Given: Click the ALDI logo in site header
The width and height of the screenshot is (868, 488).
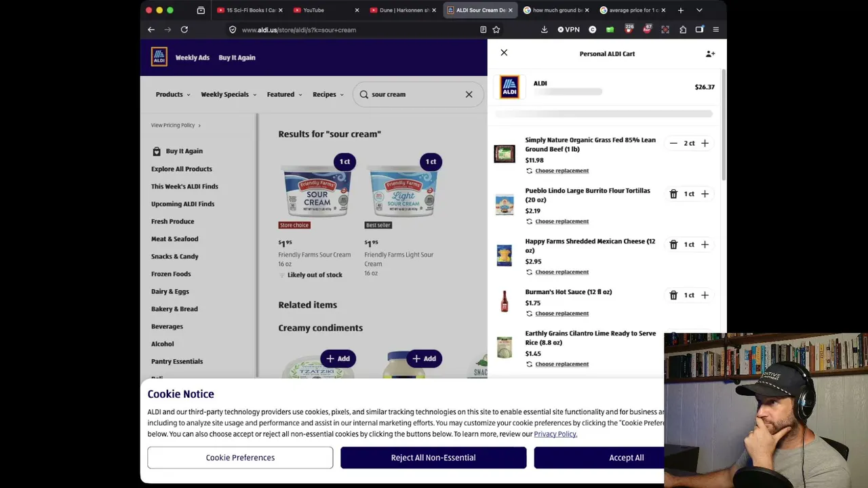Looking at the screenshot, I should pos(159,57).
